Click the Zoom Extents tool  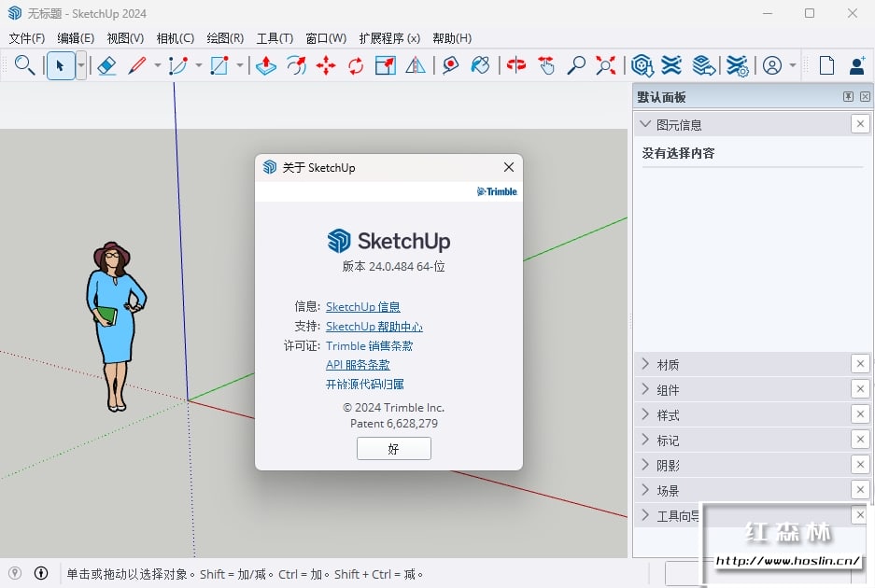pos(605,65)
